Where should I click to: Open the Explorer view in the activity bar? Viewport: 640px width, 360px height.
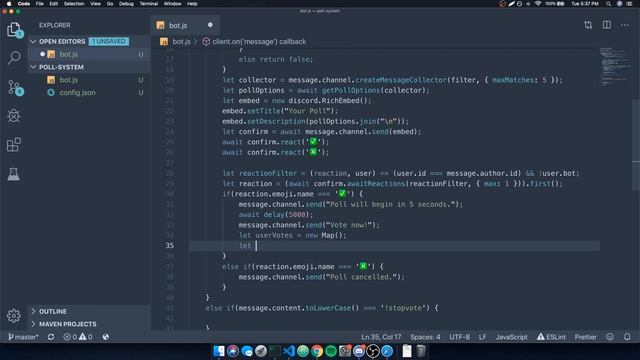pyautogui.click(x=14, y=30)
